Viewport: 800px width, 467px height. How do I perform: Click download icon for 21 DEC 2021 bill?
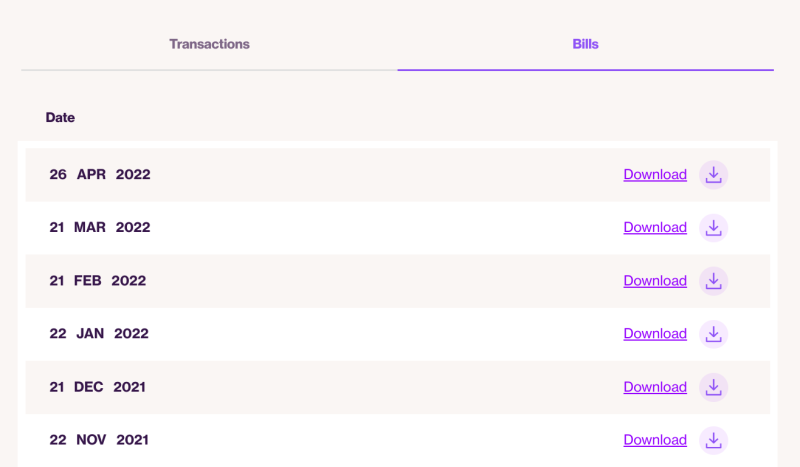point(713,387)
